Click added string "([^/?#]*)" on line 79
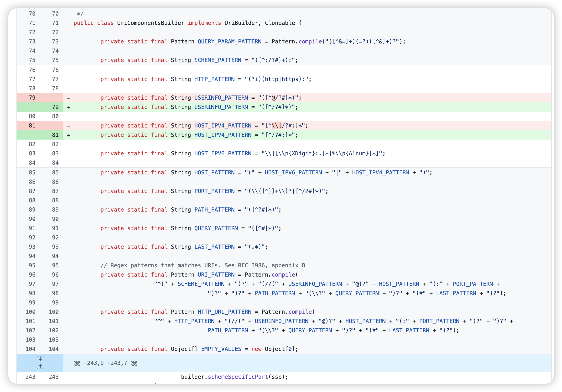The image size is (562, 392). pyautogui.click(x=276, y=107)
